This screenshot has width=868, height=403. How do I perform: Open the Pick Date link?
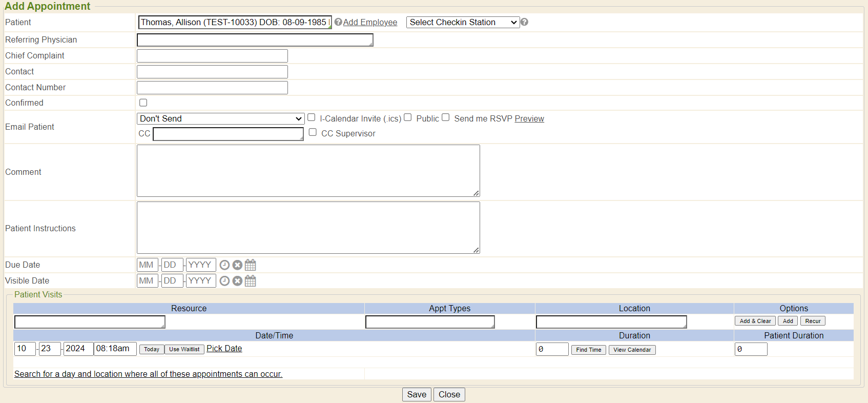pos(224,349)
